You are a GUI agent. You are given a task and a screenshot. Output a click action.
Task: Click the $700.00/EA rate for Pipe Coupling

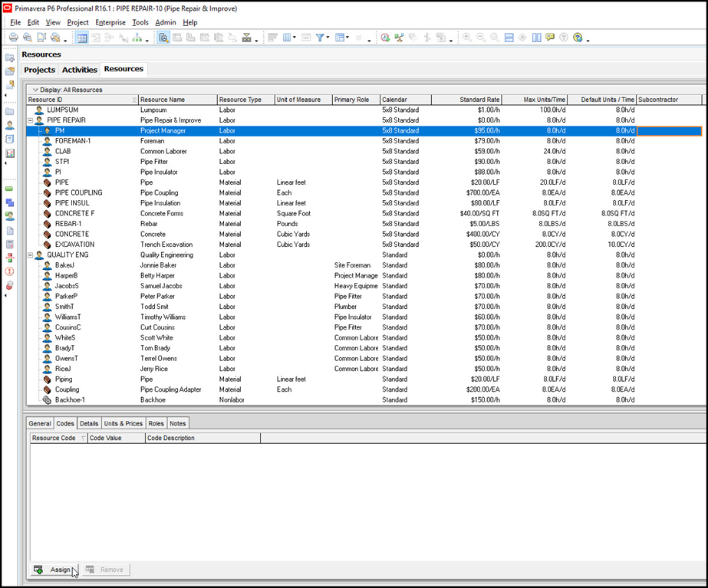pos(482,192)
